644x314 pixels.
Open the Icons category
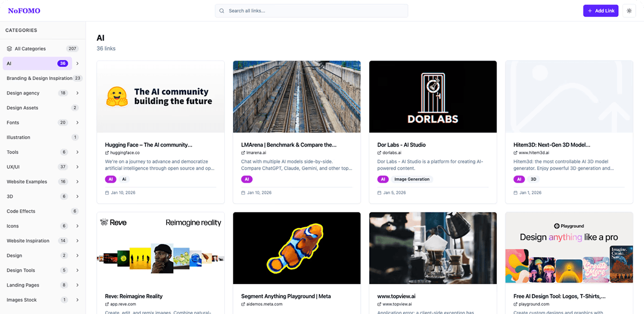pyautogui.click(x=37, y=226)
